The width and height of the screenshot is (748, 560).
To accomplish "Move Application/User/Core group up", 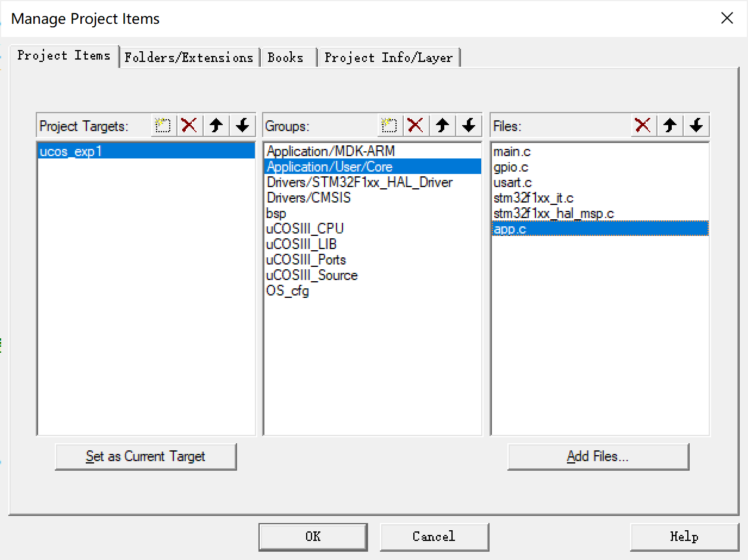I will pos(442,125).
